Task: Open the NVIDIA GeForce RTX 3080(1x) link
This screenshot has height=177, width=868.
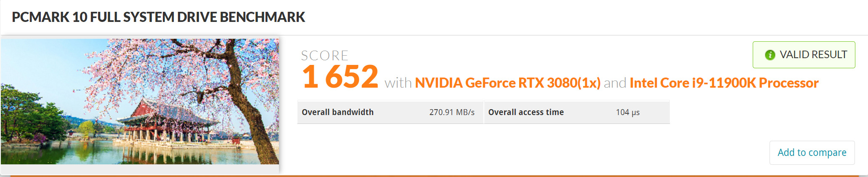Action: pos(507,83)
